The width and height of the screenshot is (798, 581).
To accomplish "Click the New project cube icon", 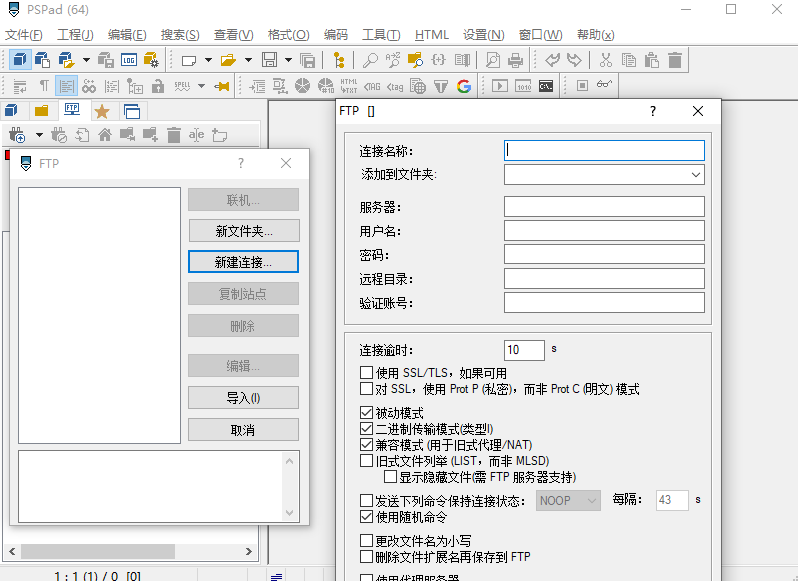I will (x=19, y=60).
